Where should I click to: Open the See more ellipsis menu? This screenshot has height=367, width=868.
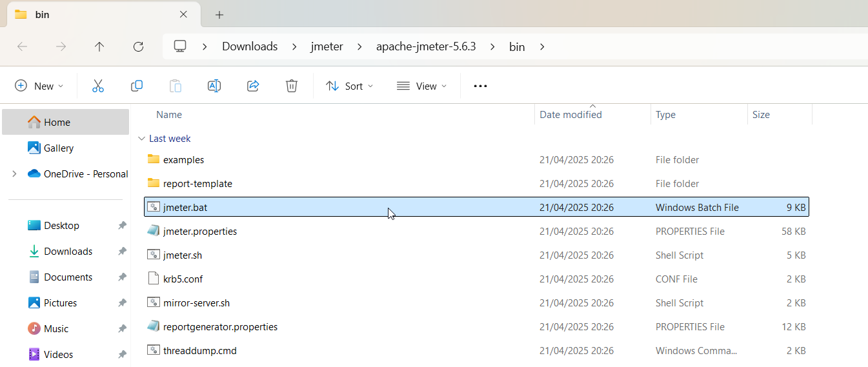point(480,86)
